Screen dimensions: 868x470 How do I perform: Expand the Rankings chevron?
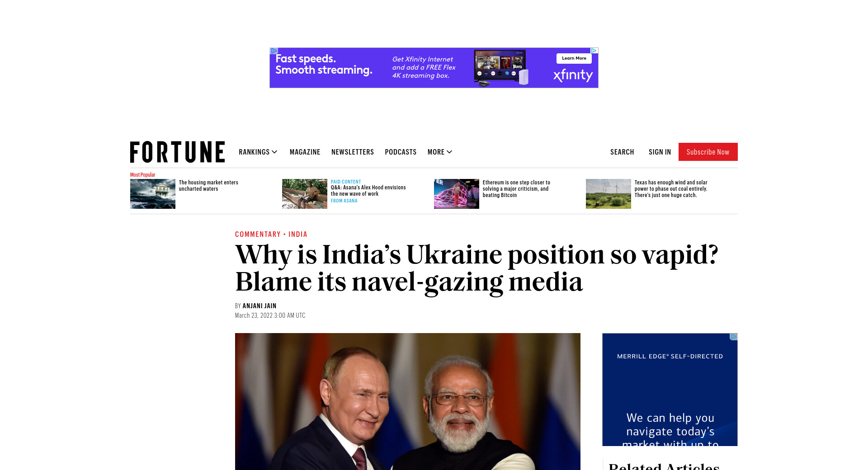click(274, 152)
